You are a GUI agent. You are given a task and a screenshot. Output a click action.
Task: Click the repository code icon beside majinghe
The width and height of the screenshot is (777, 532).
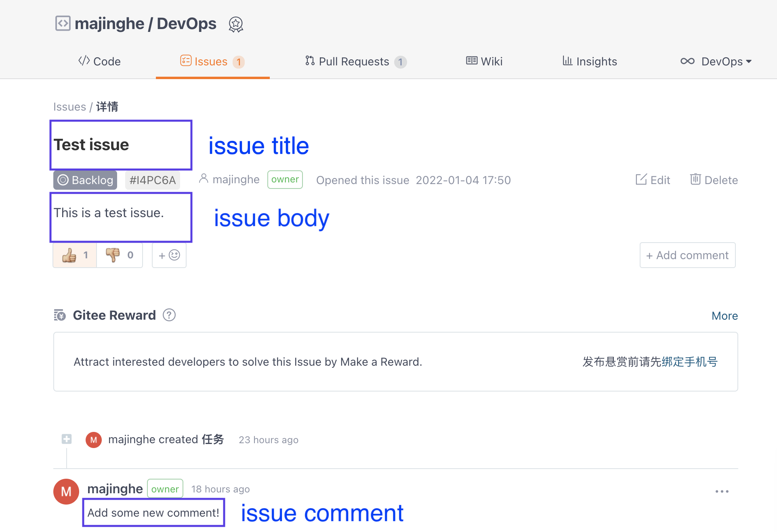point(63,23)
